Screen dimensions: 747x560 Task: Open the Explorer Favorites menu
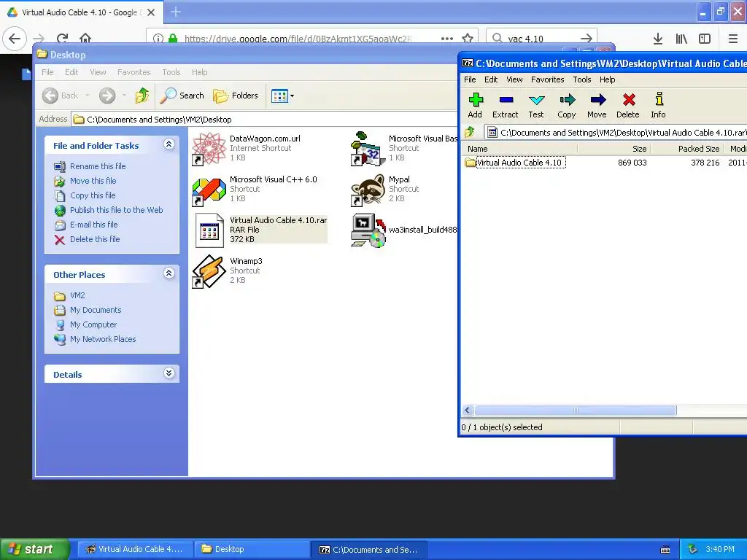134,72
